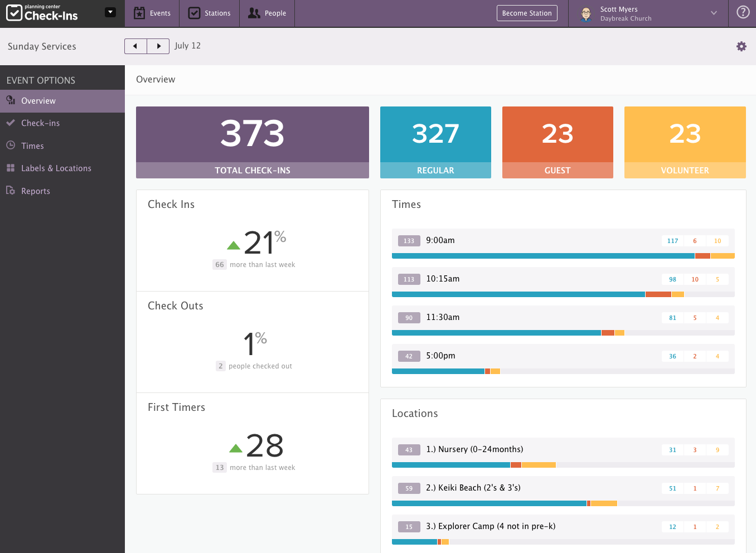This screenshot has width=756, height=553.
Task: Click the 327 Regular card
Action: [435, 142]
